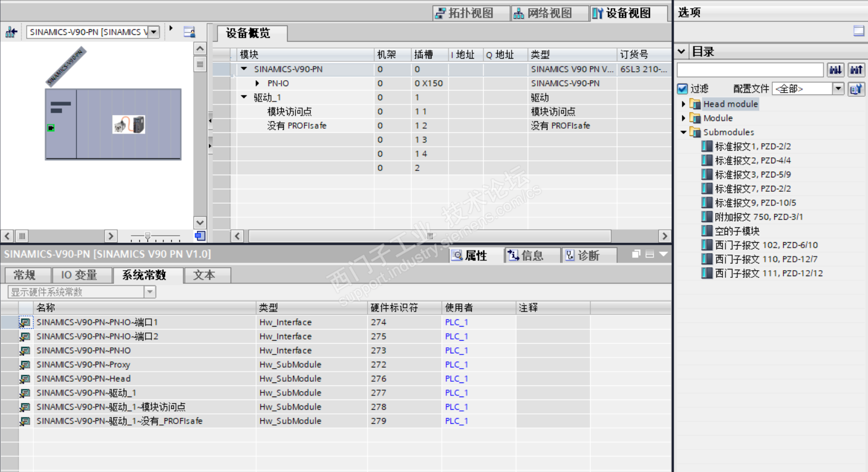Click search upward icon in catalog

[856, 70]
